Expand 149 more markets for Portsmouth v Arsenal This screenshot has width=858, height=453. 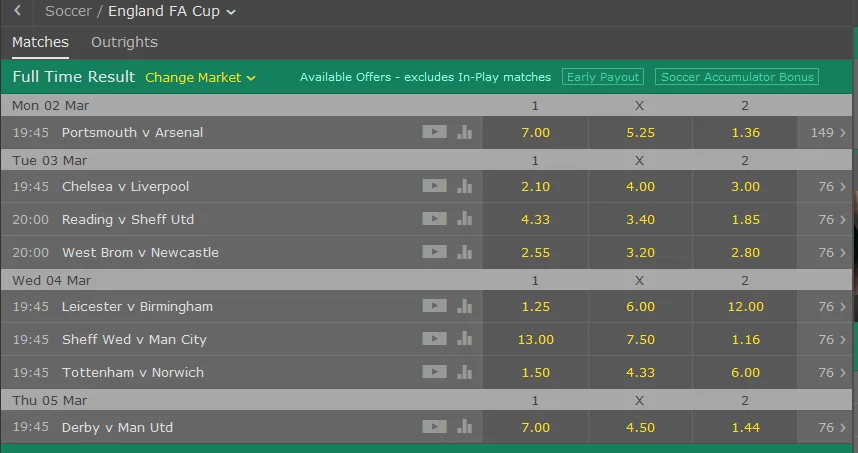point(827,132)
